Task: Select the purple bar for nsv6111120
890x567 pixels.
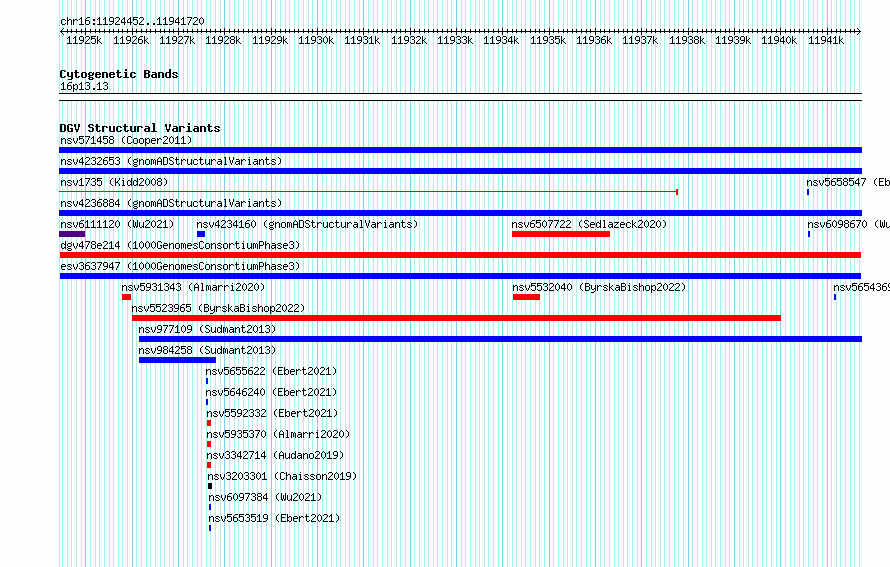Action: pos(72,234)
